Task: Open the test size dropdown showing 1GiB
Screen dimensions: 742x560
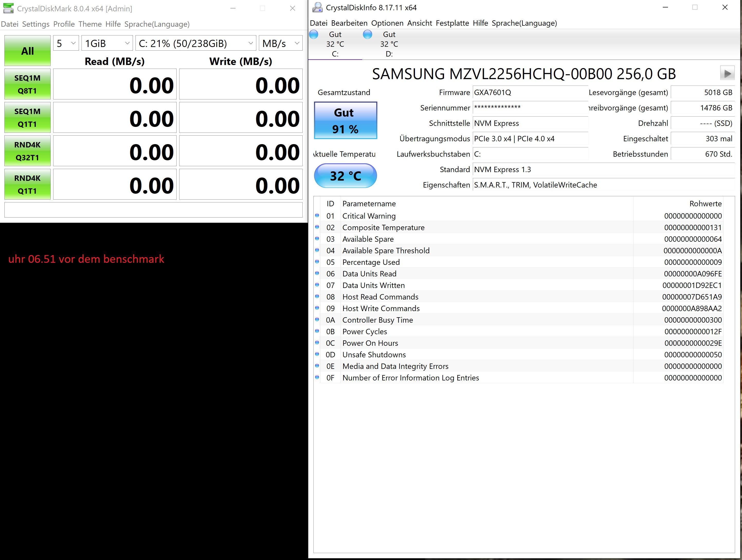Action: (x=107, y=43)
